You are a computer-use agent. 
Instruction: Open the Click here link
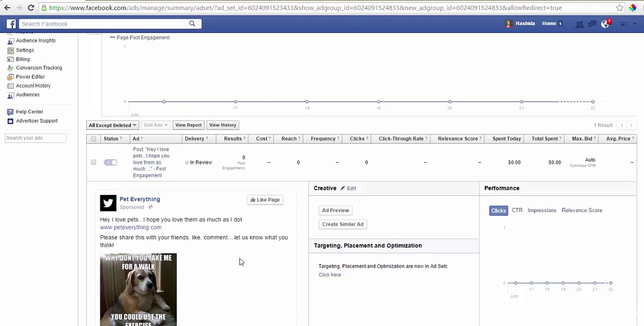tap(330, 275)
